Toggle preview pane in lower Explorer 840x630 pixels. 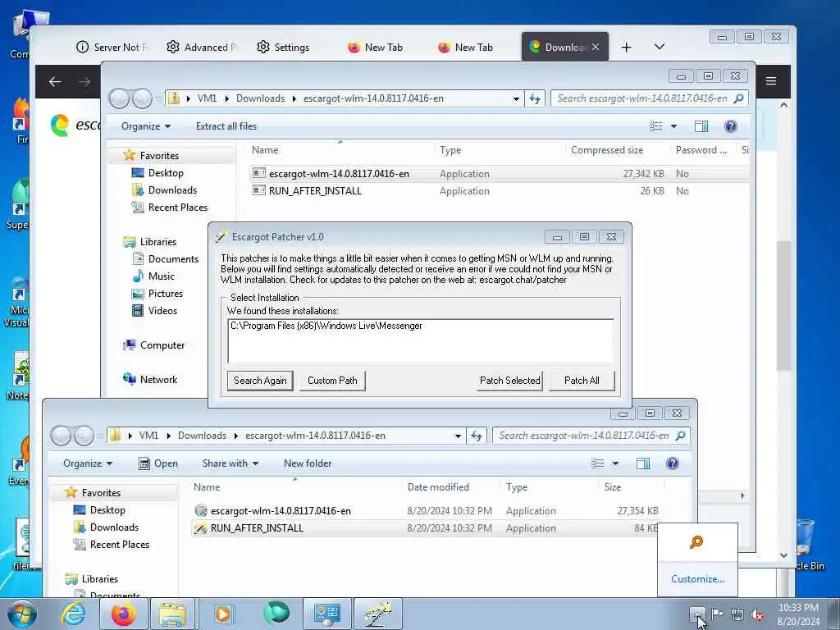[x=643, y=463]
